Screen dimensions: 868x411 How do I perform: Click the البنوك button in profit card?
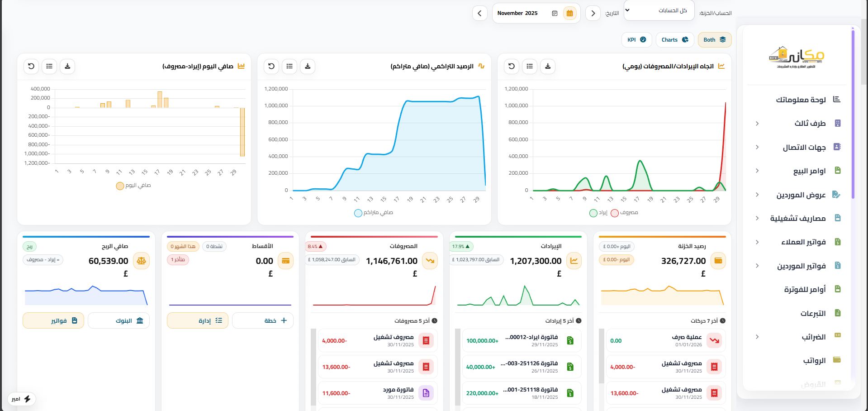(119, 320)
